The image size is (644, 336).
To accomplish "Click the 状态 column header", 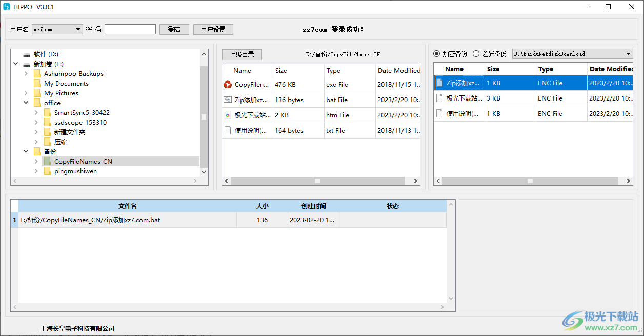I will pyautogui.click(x=393, y=206).
